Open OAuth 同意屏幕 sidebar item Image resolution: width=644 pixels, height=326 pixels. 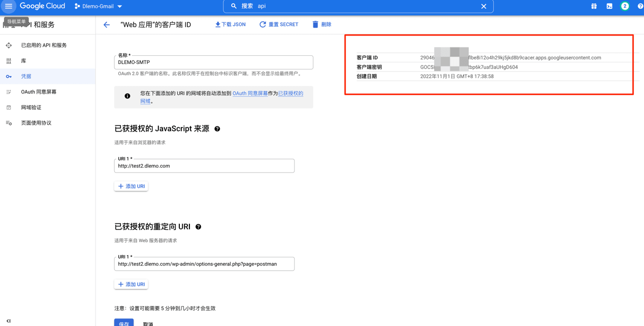(39, 92)
